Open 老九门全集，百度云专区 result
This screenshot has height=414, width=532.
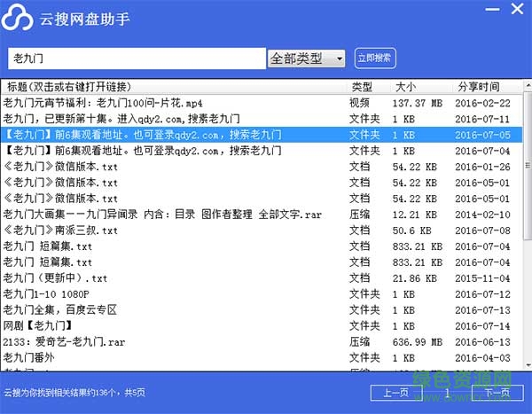[60, 310]
